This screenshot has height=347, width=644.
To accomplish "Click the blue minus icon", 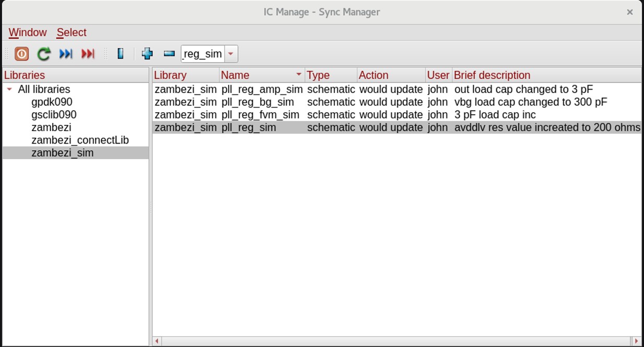I will tap(169, 54).
